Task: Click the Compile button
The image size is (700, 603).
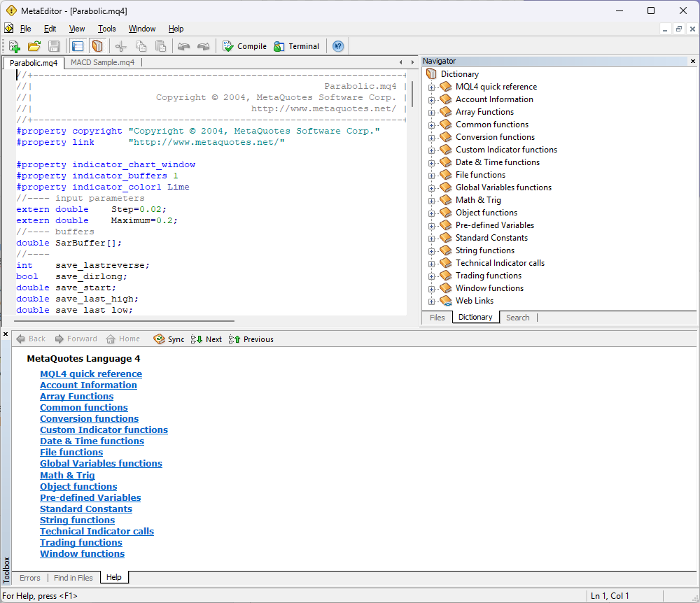Action: tap(244, 46)
